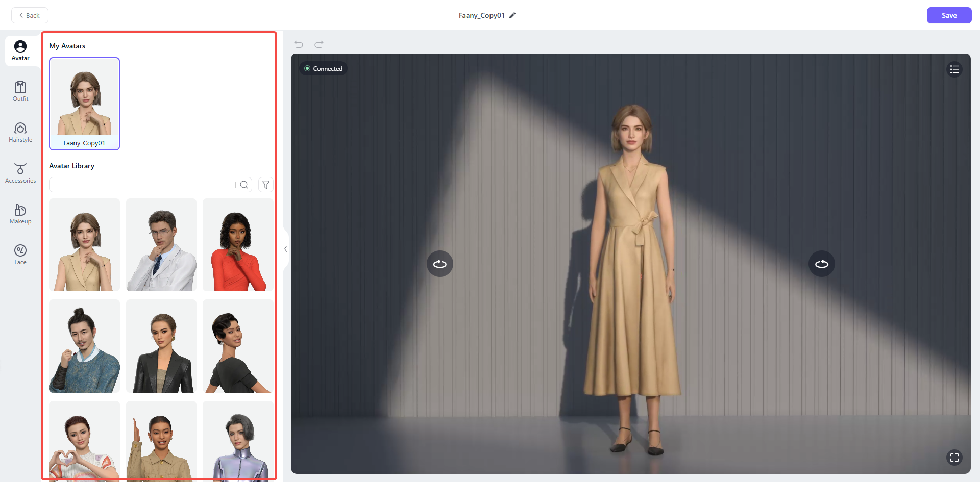Choose the woman in red top avatar
Viewport: 980px width, 482px height.
point(238,245)
